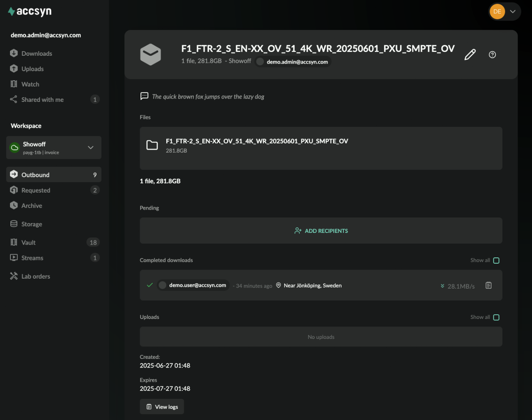
Task: Click the delivery title in header
Action: (318, 49)
